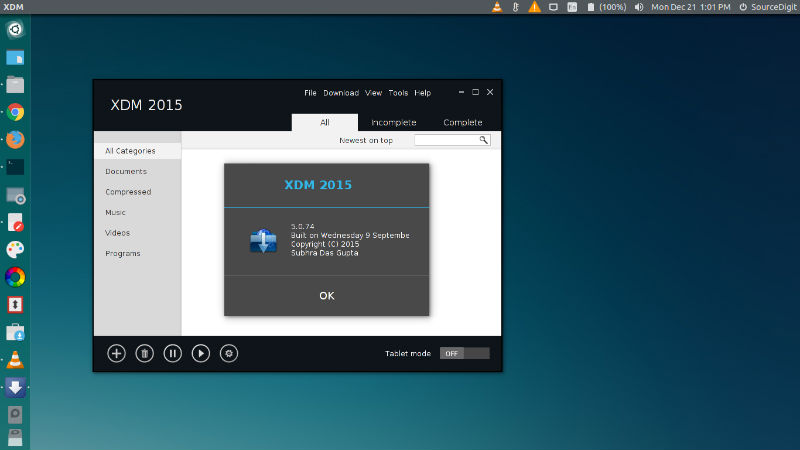Screen dimensions: 800x450
Task: Open color wheel app in dock
Action: pyautogui.click(x=15, y=278)
